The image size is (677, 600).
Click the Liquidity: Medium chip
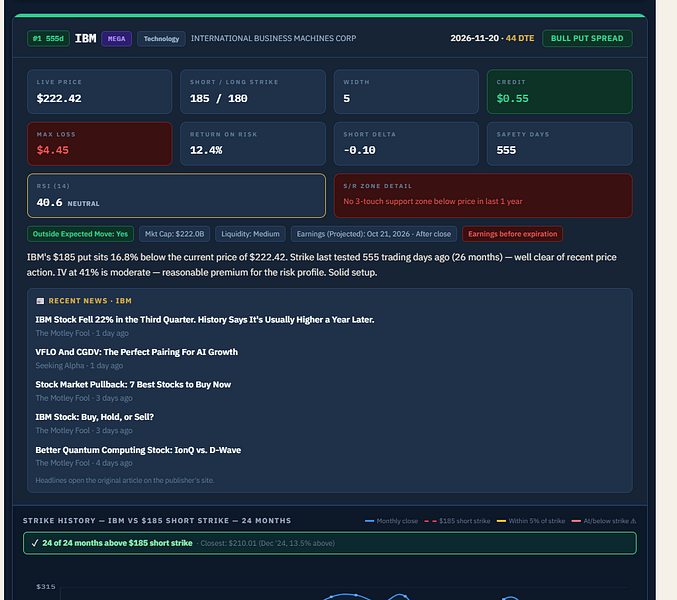(250, 234)
